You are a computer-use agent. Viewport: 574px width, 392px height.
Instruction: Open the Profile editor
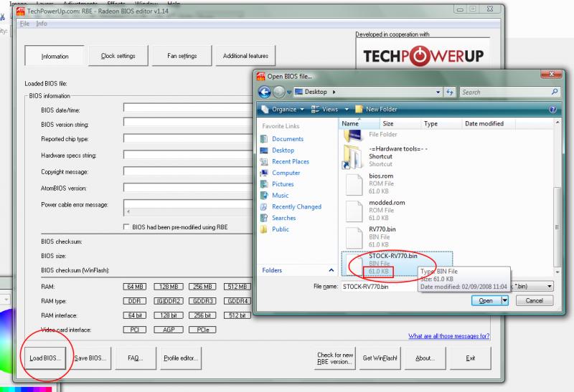click(181, 358)
